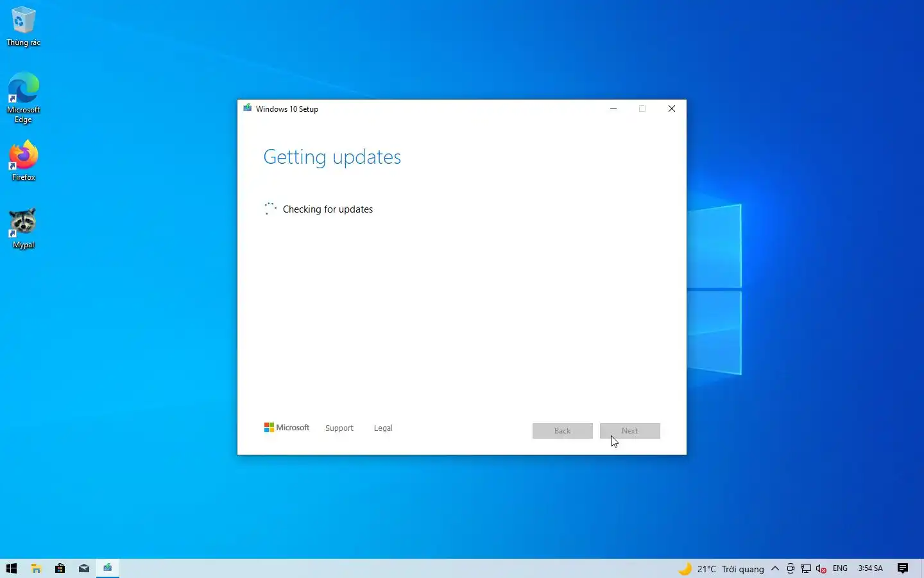Click the Back button in Setup

pos(563,431)
